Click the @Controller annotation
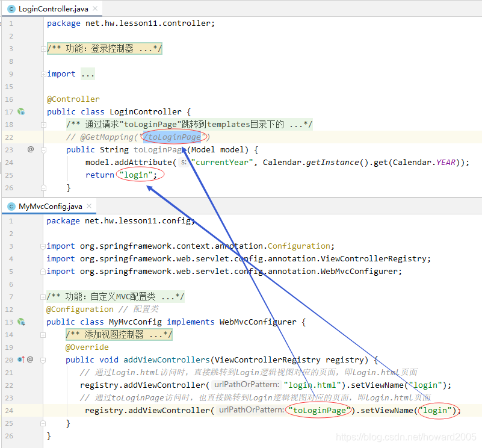 point(73,99)
